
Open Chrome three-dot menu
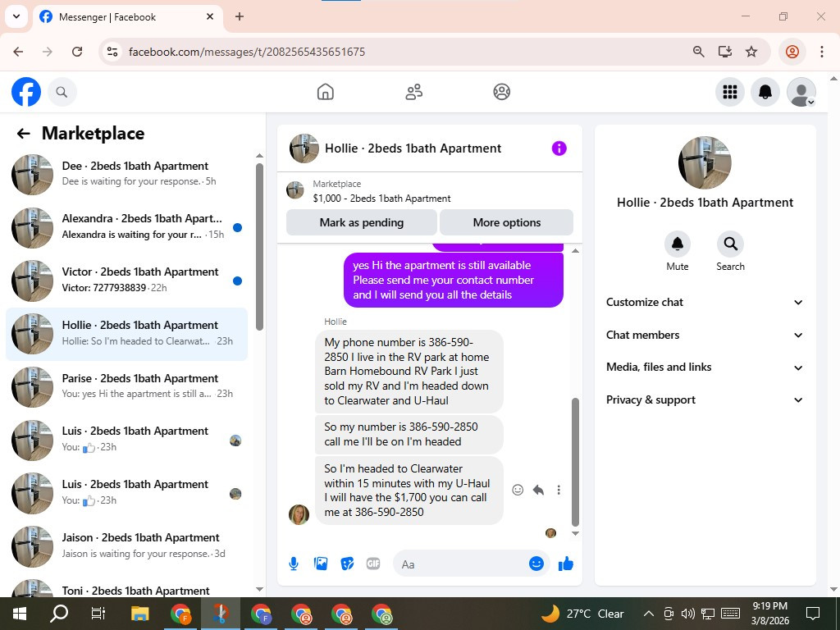coord(822,52)
